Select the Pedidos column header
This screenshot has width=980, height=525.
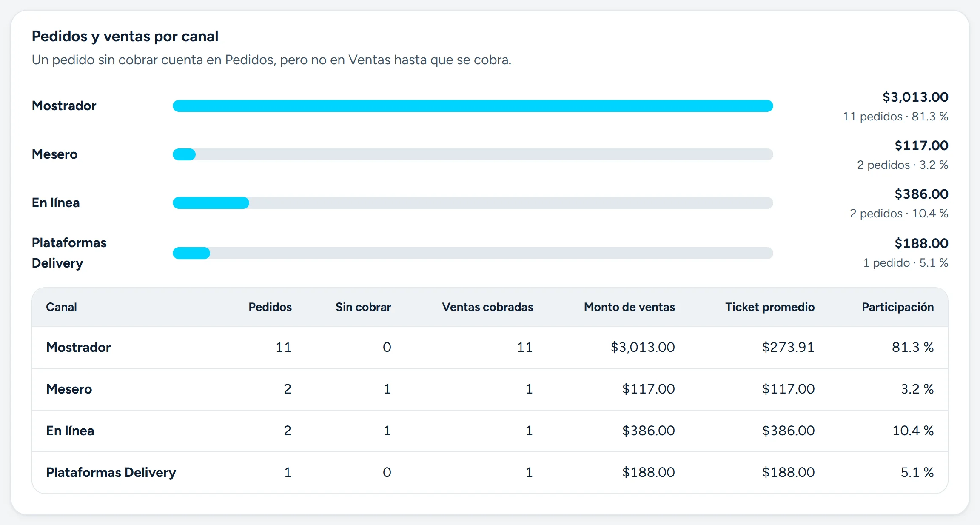pyautogui.click(x=270, y=307)
